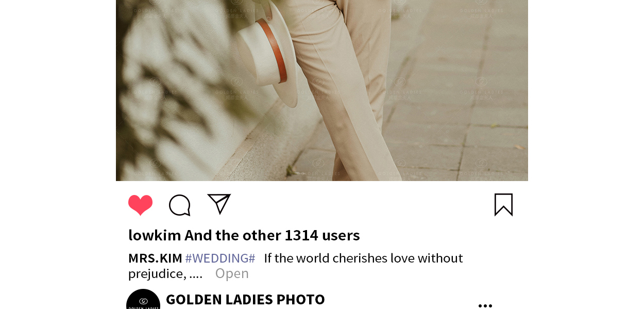Click the white hat with brown band
The image size is (644, 309).
pyautogui.click(x=267, y=54)
